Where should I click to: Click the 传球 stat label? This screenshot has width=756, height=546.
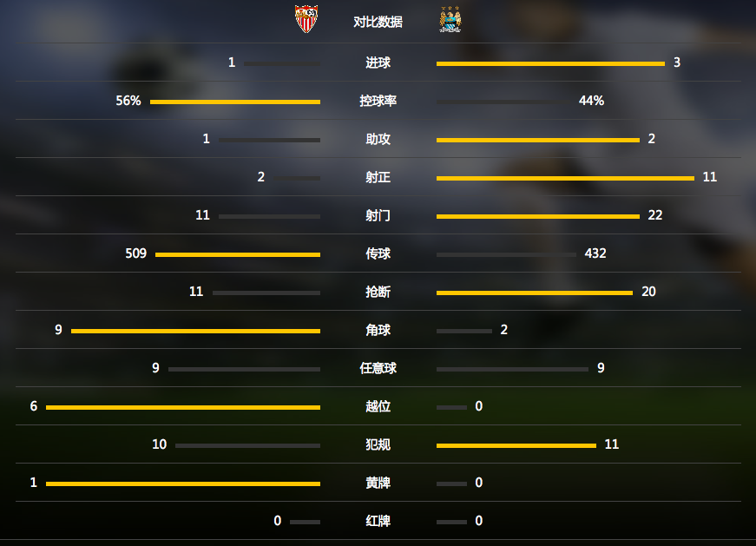[x=378, y=253]
